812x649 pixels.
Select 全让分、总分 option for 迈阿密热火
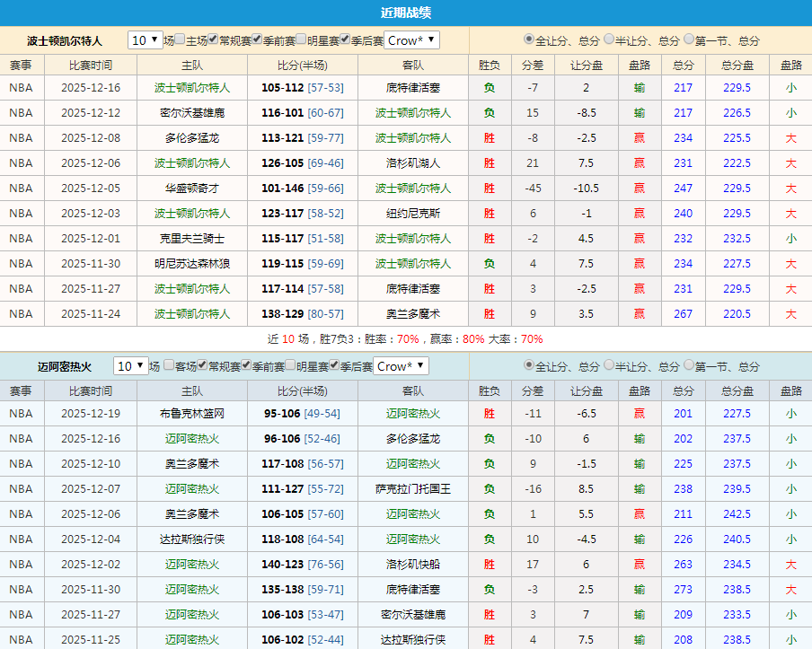tap(527, 365)
